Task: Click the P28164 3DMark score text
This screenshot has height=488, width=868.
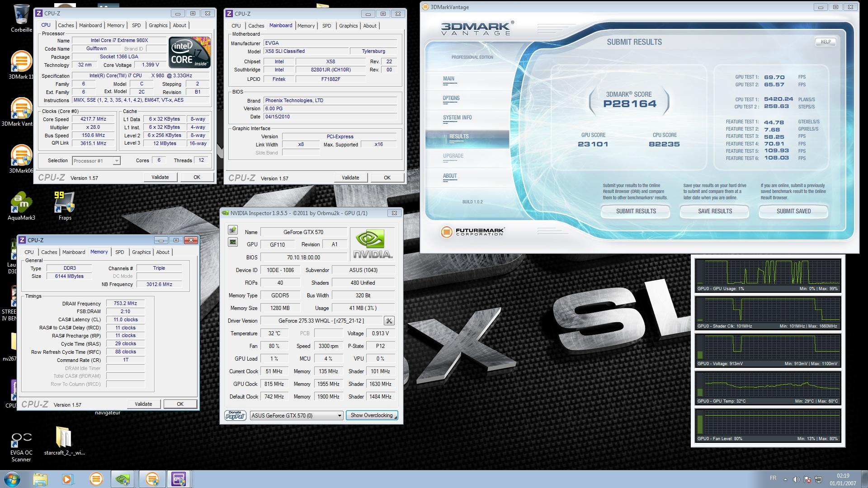Action: pos(629,103)
